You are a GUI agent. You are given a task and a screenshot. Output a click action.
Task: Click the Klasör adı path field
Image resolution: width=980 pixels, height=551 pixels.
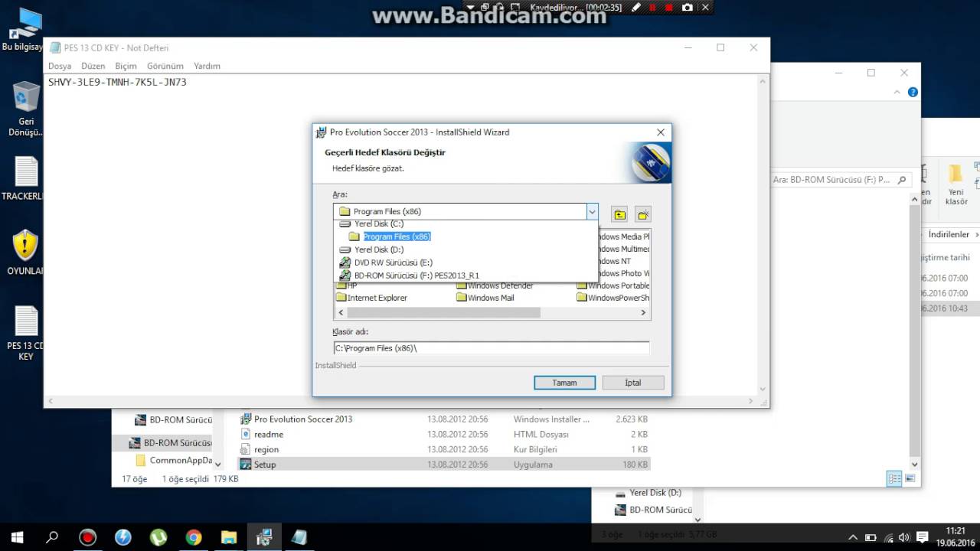pyautogui.click(x=491, y=348)
